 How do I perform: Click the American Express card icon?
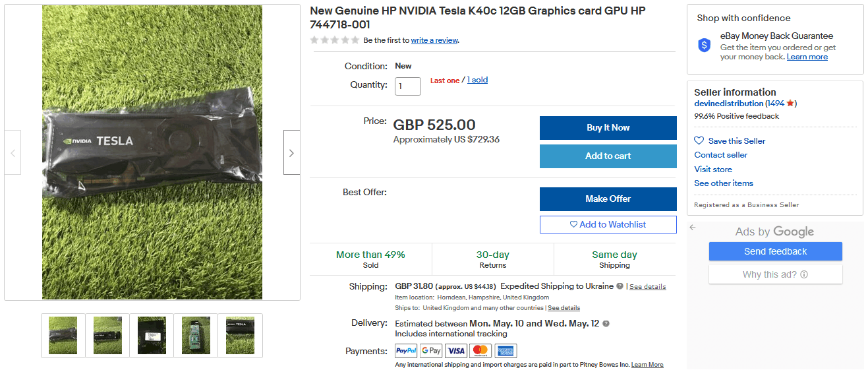pos(506,351)
